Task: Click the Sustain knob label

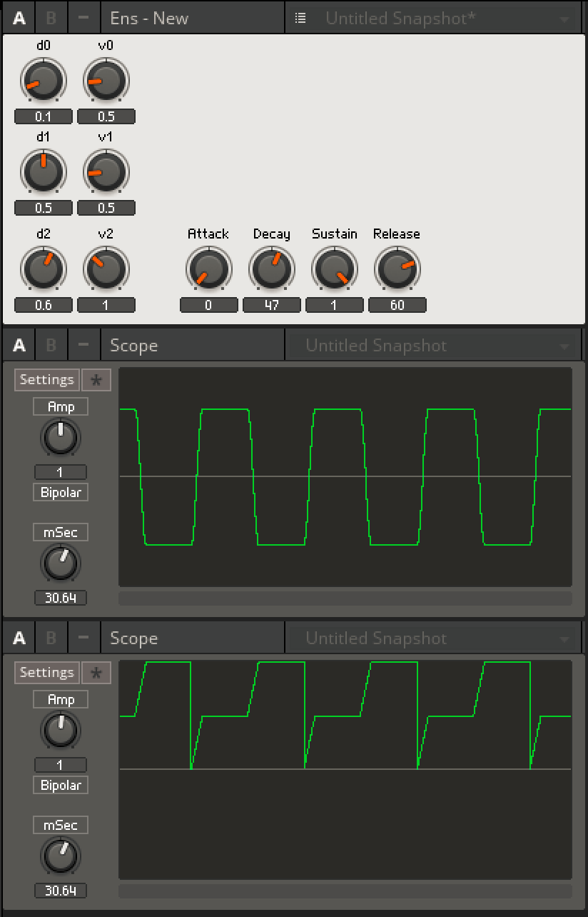Action: pos(335,234)
